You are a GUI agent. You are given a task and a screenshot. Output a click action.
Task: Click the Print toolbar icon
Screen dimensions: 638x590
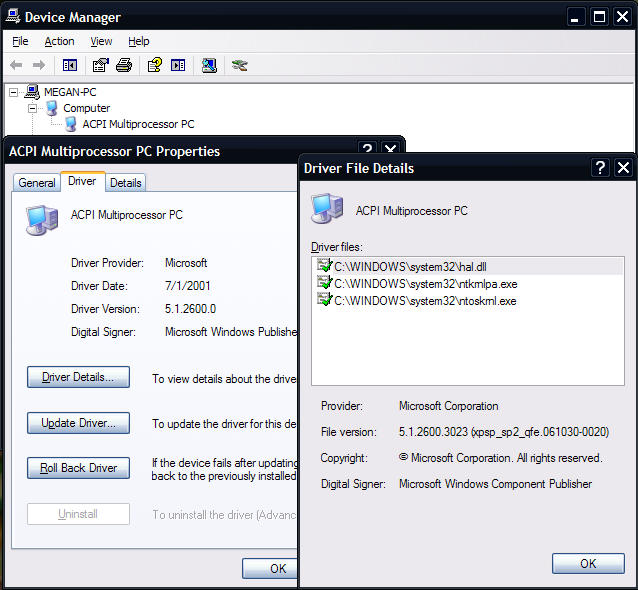124,65
